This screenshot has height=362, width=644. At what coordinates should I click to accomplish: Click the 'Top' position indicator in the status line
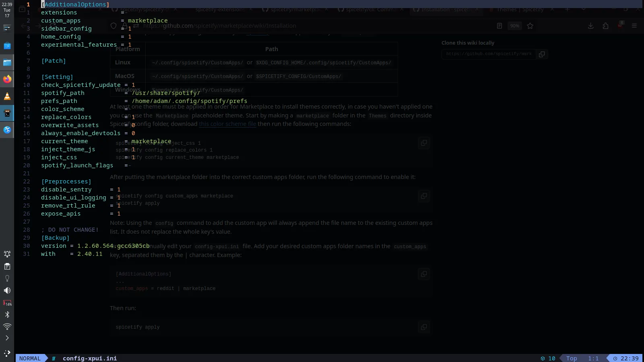pos(572,358)
